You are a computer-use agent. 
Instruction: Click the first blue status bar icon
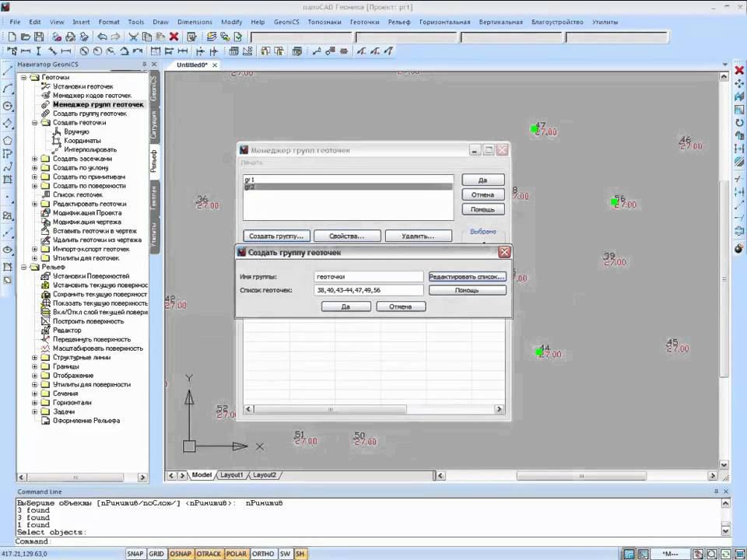(x=629, y=554)
